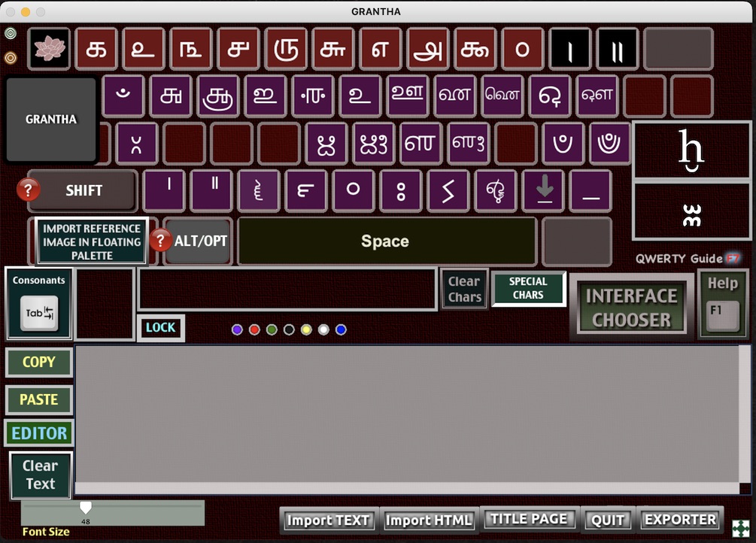Open the EXPORTER
This screenshot has width=756, height=543.
point(680,520)
